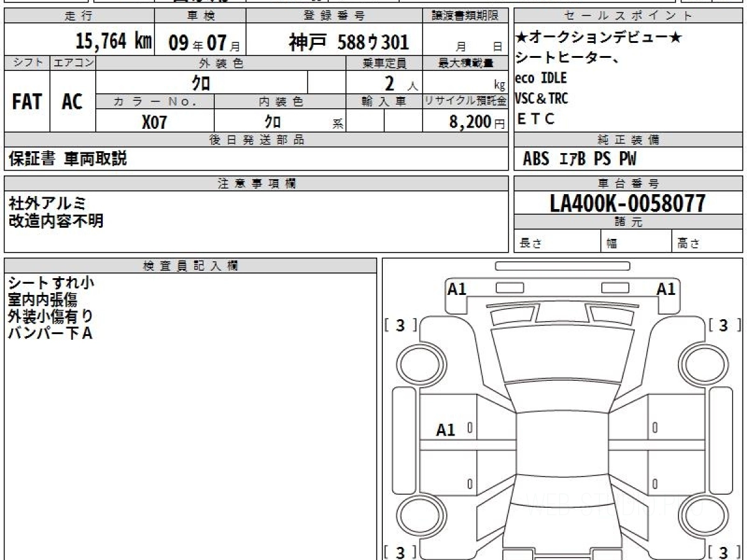Screen dimensions: 747x560
Task: Click the セールスポイント header
Action: 629,16
